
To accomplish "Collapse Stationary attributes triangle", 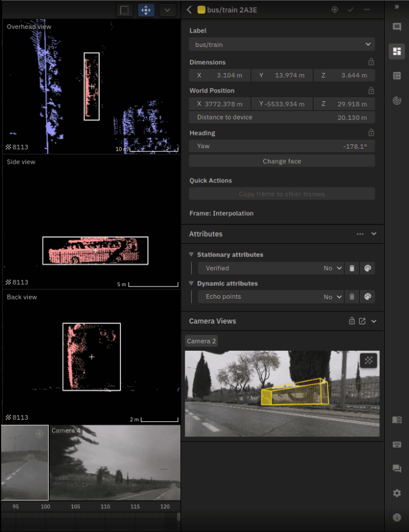I will tap(191, 255).
